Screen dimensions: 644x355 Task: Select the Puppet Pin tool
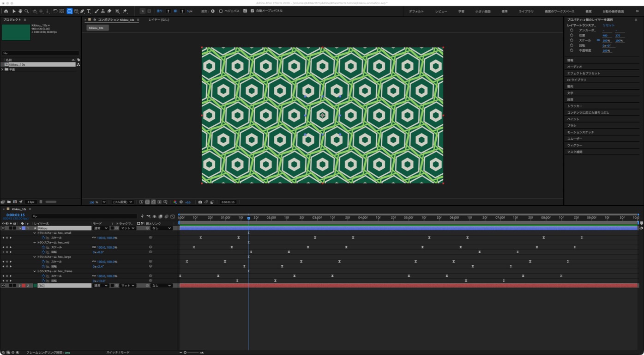click(125, 11)
